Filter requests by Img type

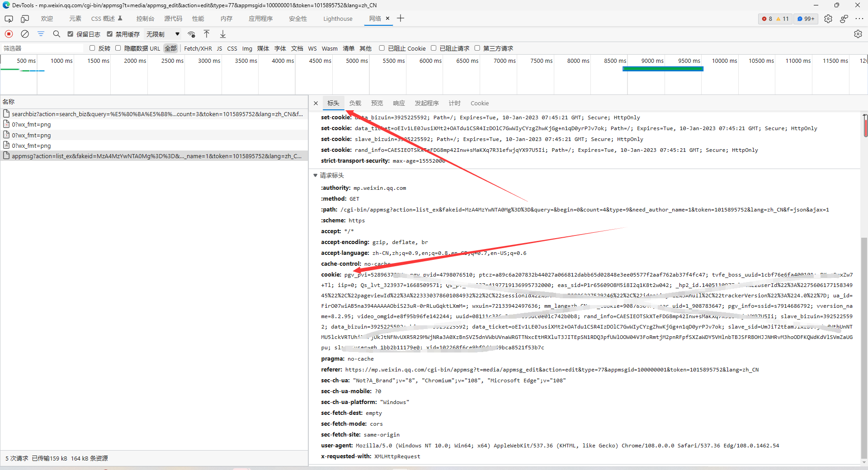(x=247, y=48)
